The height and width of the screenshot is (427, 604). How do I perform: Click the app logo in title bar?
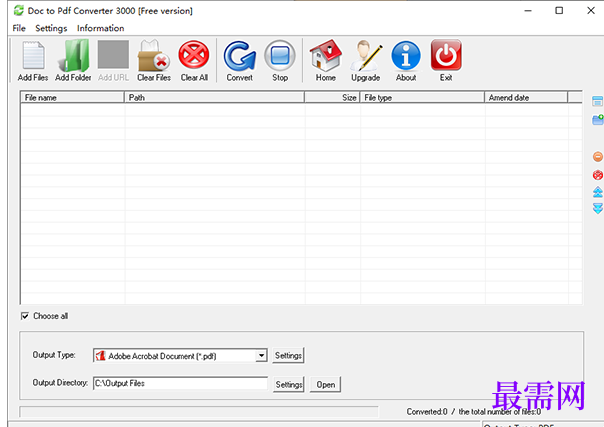click(18, 10)
